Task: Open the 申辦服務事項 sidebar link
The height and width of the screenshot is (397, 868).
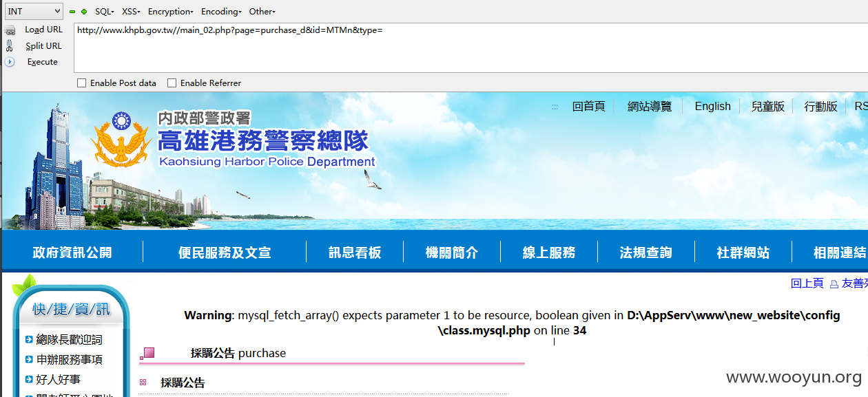Action: tap(69, 359)
